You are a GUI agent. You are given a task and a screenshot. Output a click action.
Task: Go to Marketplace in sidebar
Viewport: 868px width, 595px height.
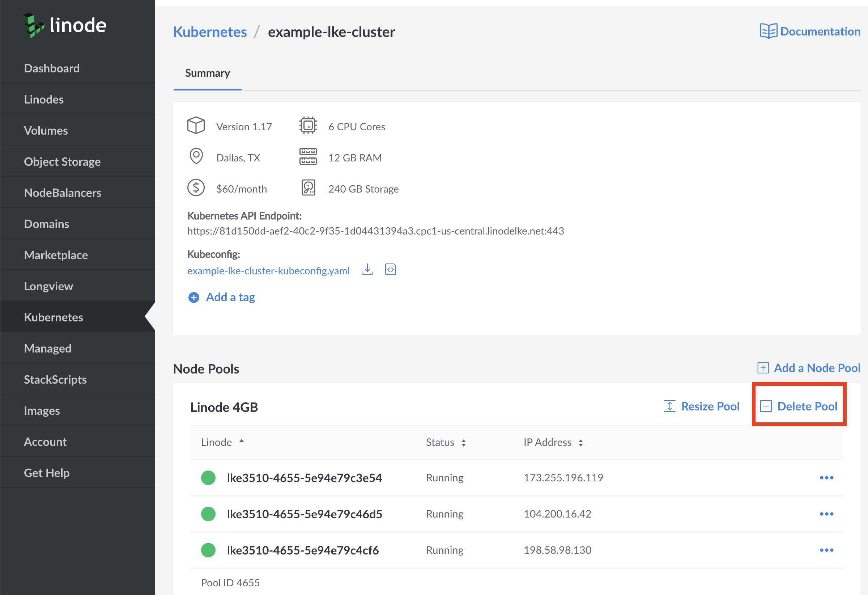pos(56,255)
